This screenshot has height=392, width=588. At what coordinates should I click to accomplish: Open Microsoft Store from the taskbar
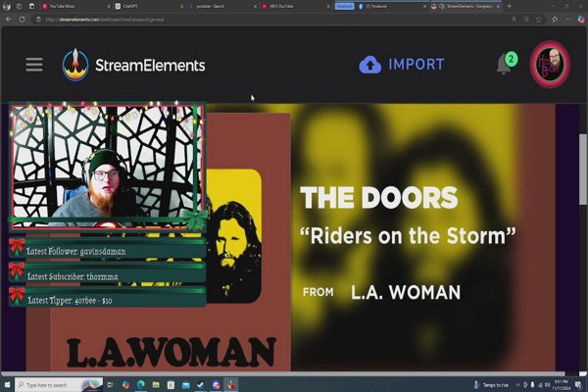(171, 385)
